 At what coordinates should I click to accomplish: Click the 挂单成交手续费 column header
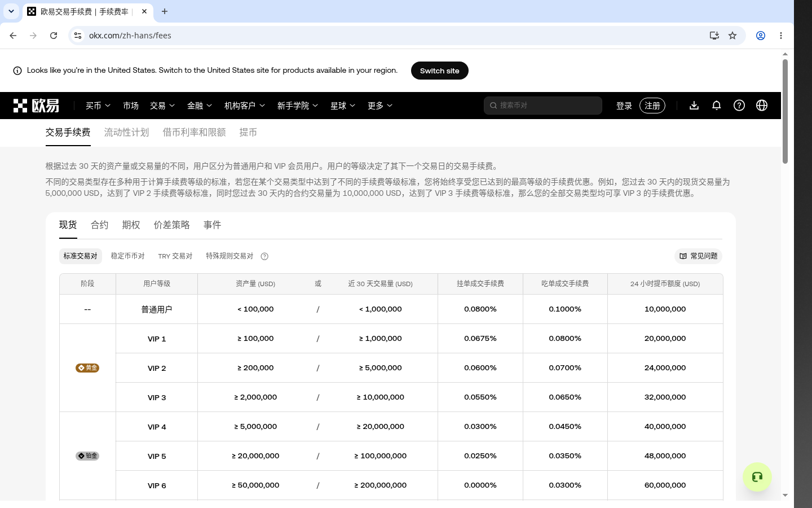point(480,284)
